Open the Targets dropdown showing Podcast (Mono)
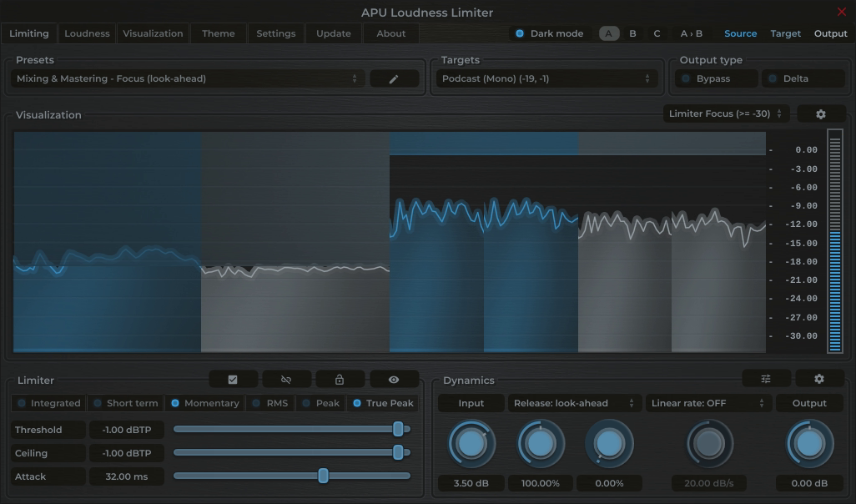Screen dimensions: 856x504 click(x=546, y=78)
